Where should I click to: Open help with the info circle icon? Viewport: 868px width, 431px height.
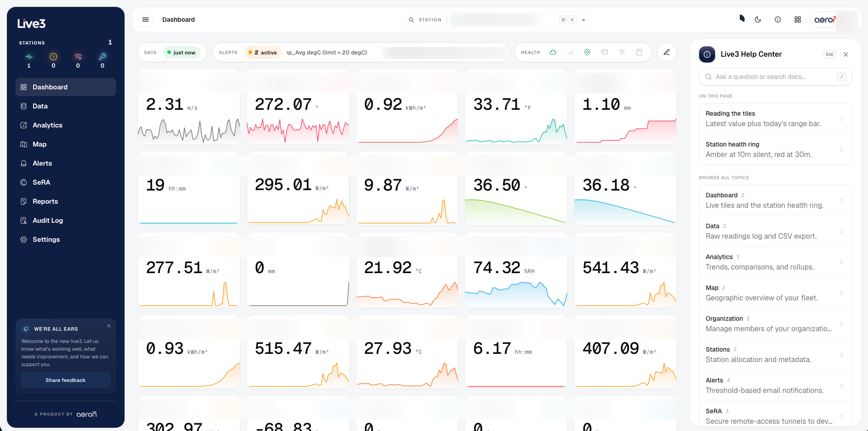click(x=778, y=20)
